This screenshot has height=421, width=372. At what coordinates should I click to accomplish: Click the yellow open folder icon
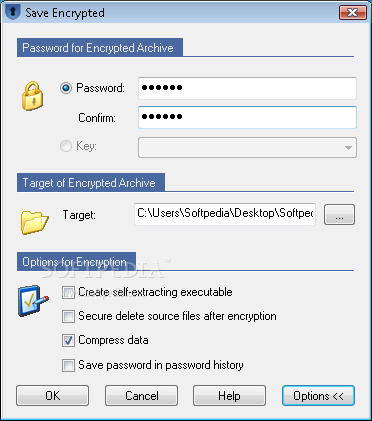34,222
